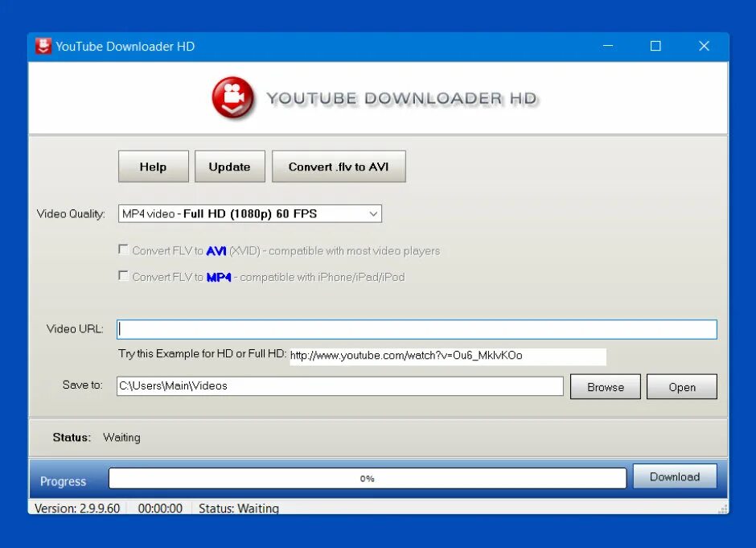Focus the Video URL input field
The image size is (756, 548).
coord(417,329)
